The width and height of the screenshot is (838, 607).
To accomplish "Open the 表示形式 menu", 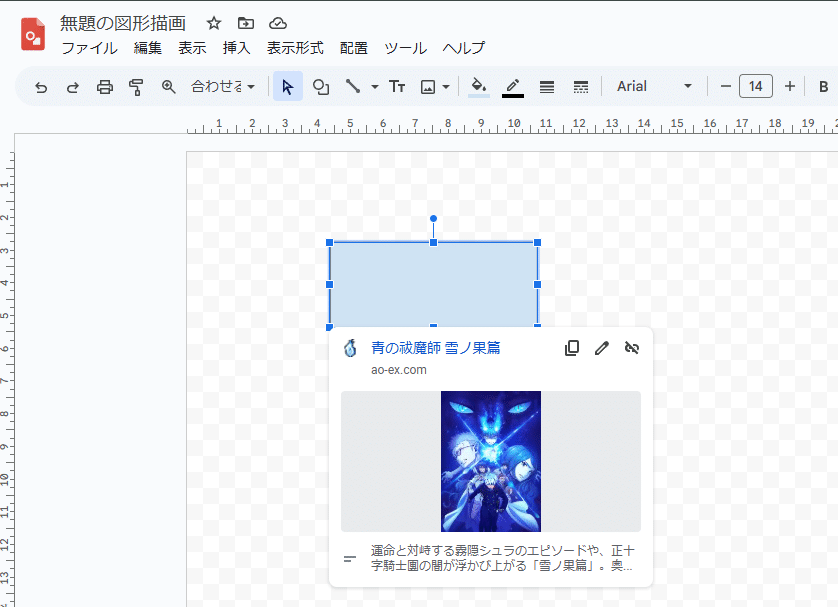I will 295,48.
